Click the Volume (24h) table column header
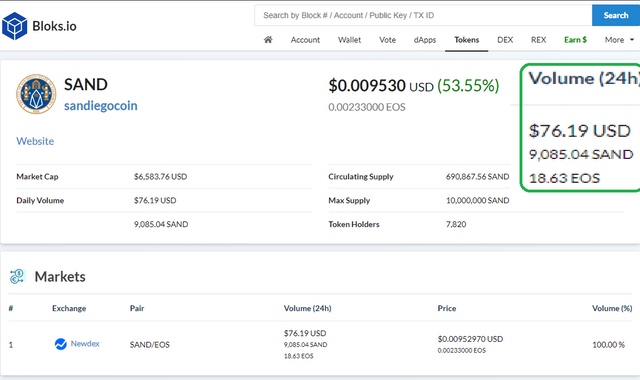 (307, 308)
